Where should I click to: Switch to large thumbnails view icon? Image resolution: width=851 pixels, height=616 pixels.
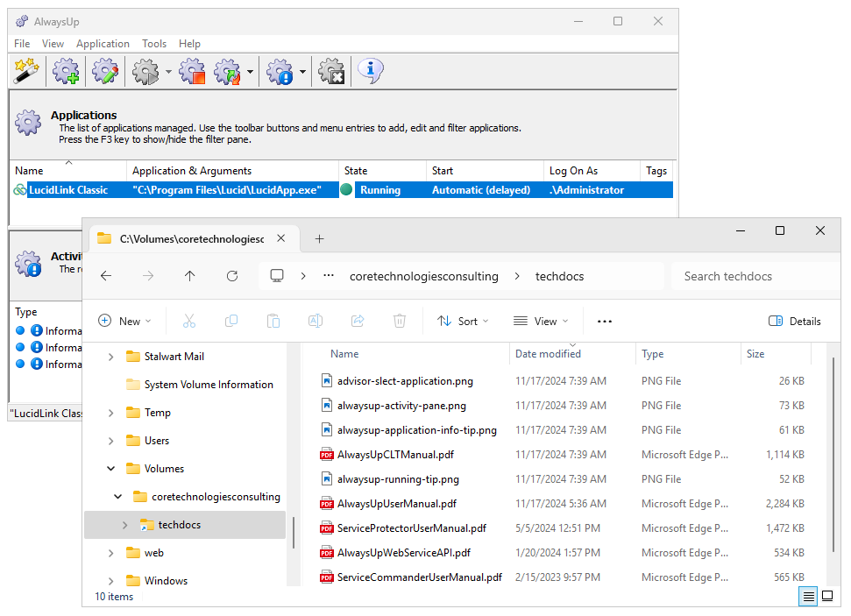pyautogui.click(x=827, y=597)
